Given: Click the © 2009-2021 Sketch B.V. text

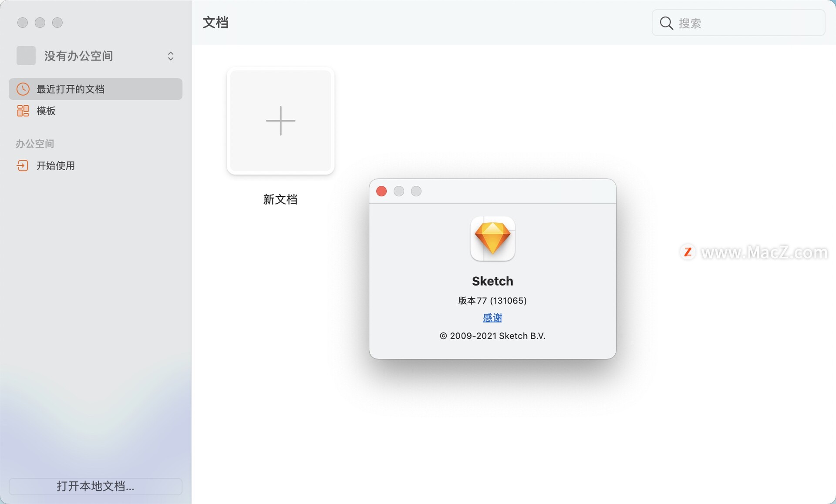Looking at the screenshot, I should click(x=492, y=336).
